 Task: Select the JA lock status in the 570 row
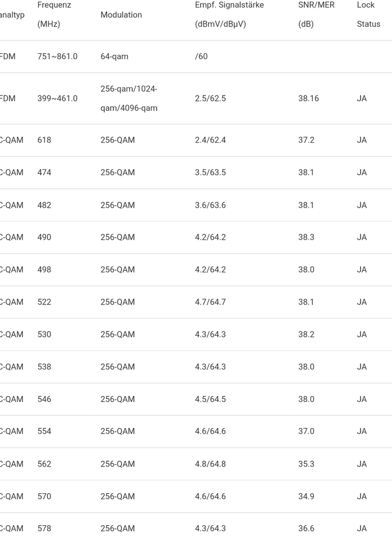tap(362, 496)
